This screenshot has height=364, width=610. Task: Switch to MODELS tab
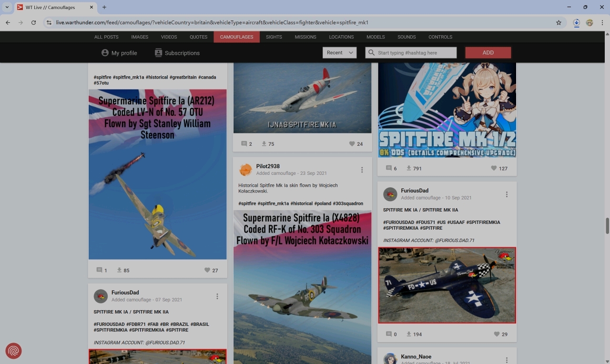[376, 37]
